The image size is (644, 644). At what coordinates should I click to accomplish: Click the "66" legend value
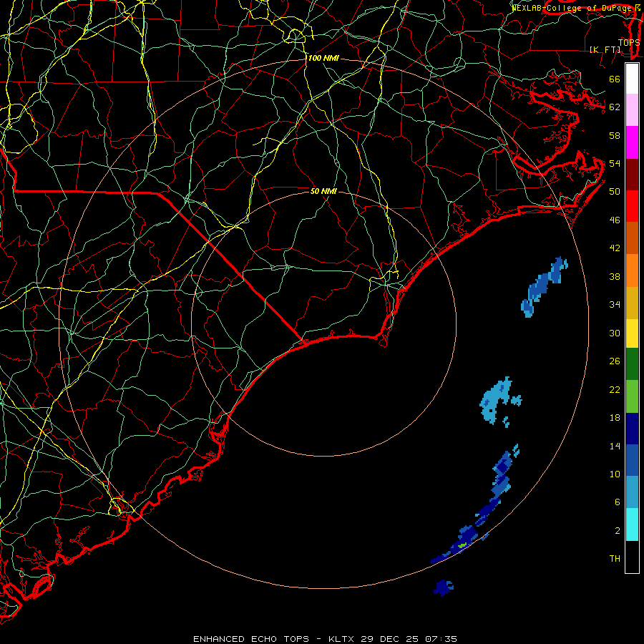pos(615,79)
